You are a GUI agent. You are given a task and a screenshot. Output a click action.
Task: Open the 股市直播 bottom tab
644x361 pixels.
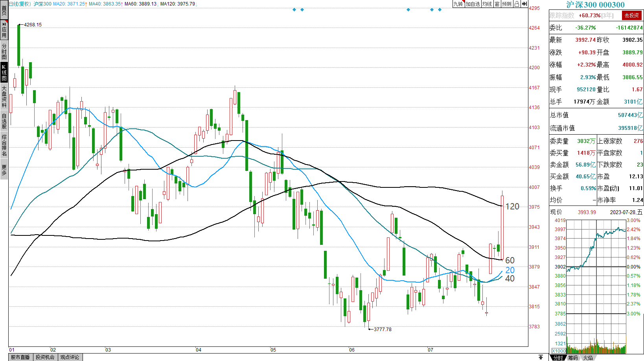pos(20,357)
